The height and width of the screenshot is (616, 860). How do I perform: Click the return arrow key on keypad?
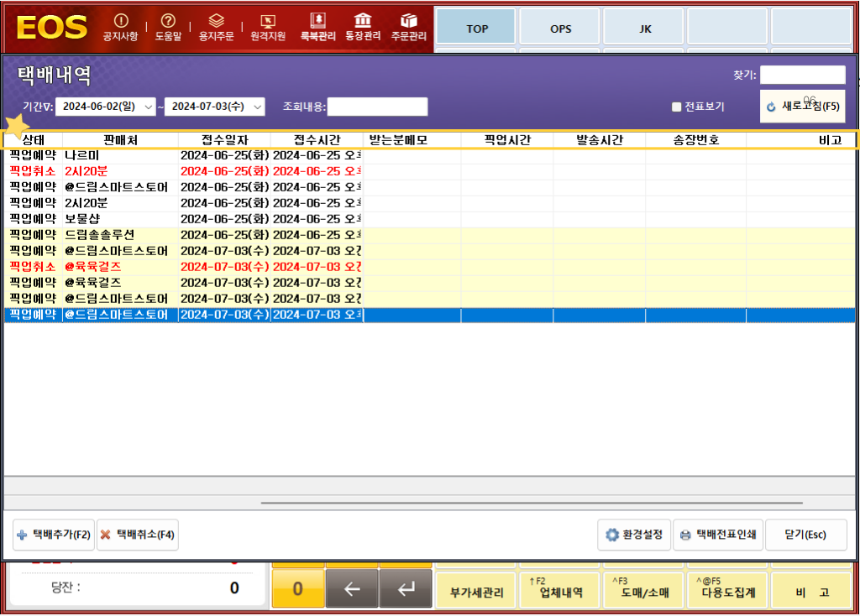click(x=406, y=588)
